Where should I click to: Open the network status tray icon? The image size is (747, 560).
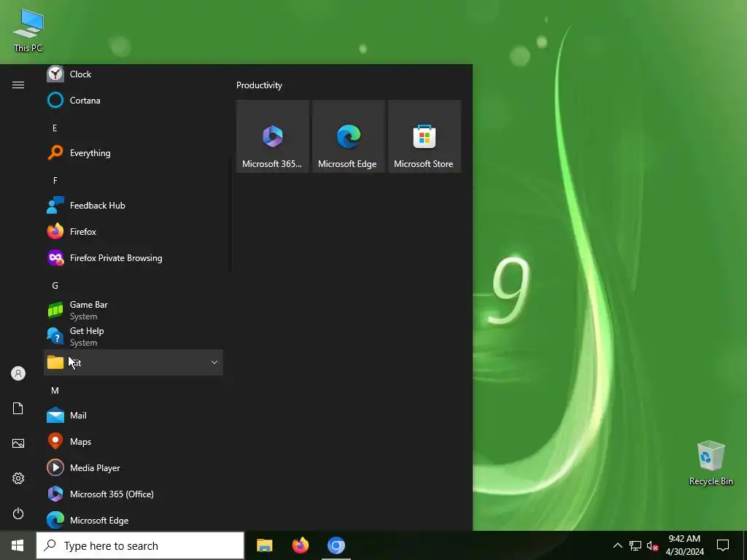pyautogui.click(x=635, y=545)
